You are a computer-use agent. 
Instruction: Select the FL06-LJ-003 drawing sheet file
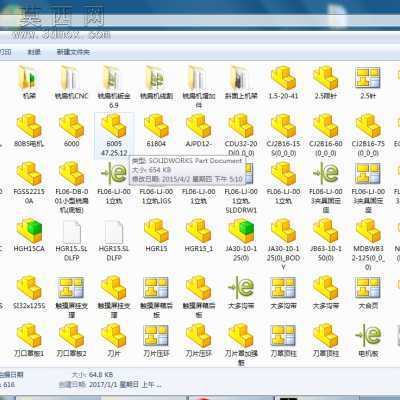(x=368, y=187)
